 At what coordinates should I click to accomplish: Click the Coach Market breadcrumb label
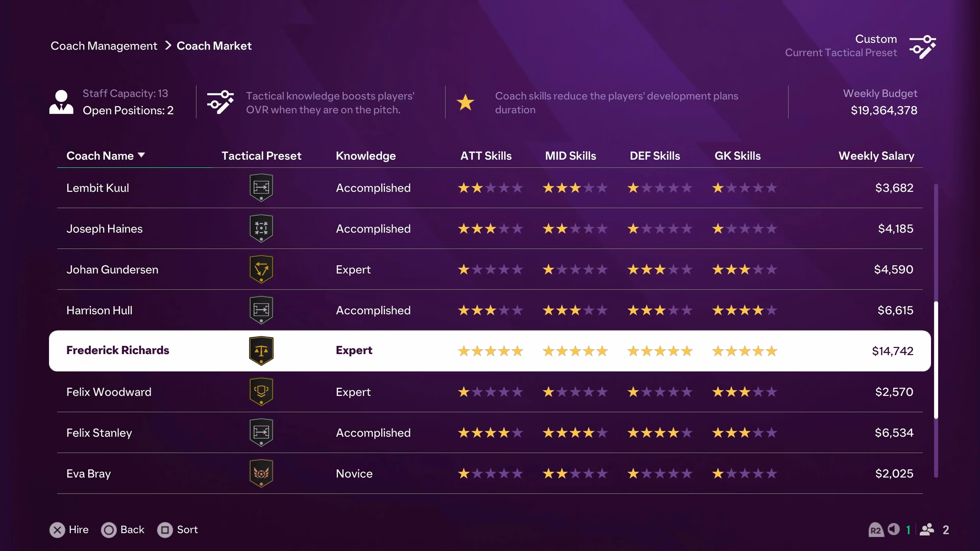coord(214,45)
